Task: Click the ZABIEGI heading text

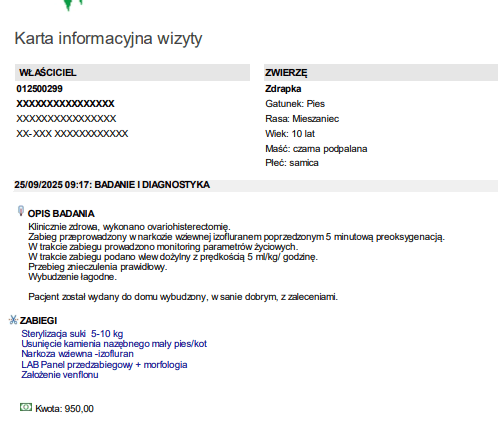Action: [38, 321]
